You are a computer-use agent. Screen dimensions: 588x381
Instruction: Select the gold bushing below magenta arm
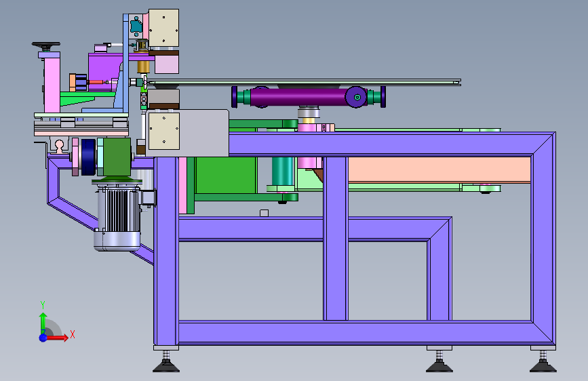coord(143,66)
